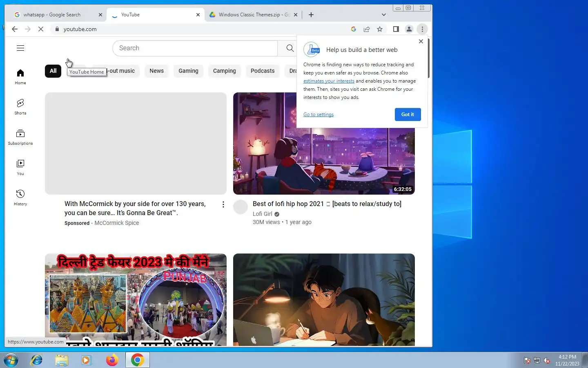Open Shorts in the sidebar
588x368 pixels.
[20, 107]
